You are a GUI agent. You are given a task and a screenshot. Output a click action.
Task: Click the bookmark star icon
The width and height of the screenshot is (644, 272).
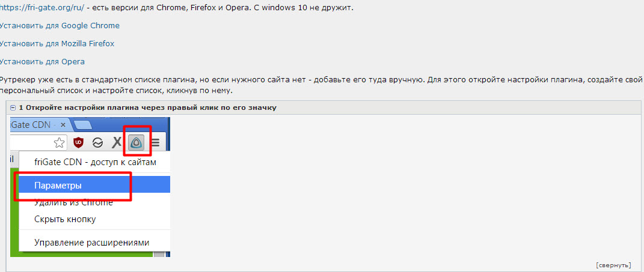[60, 142]
